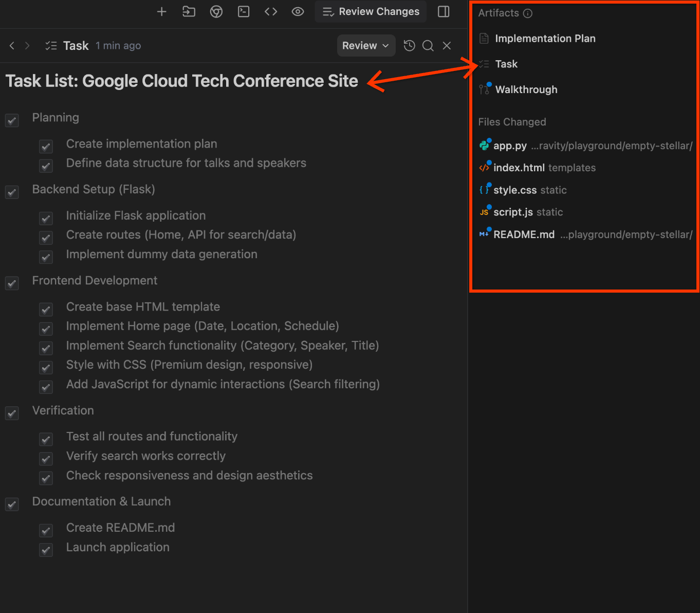
Task: Open the Review dropdown
Action: click(365, 46)
